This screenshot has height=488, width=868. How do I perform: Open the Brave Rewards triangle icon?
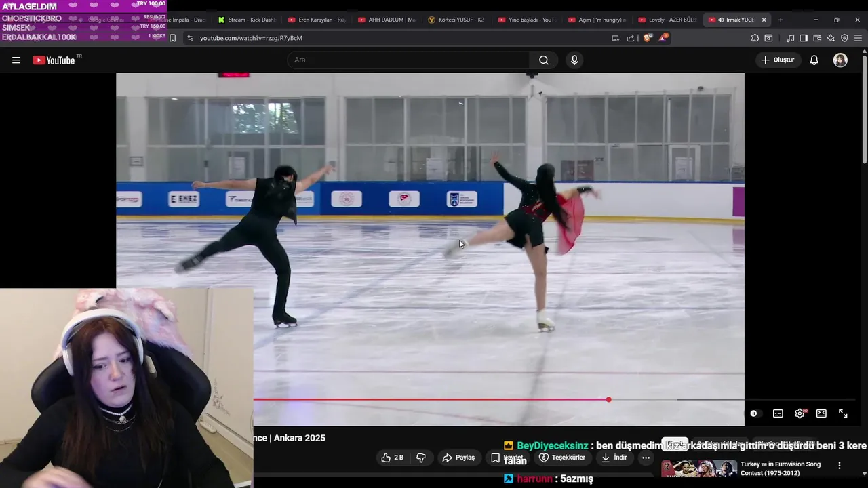[663, 38]
